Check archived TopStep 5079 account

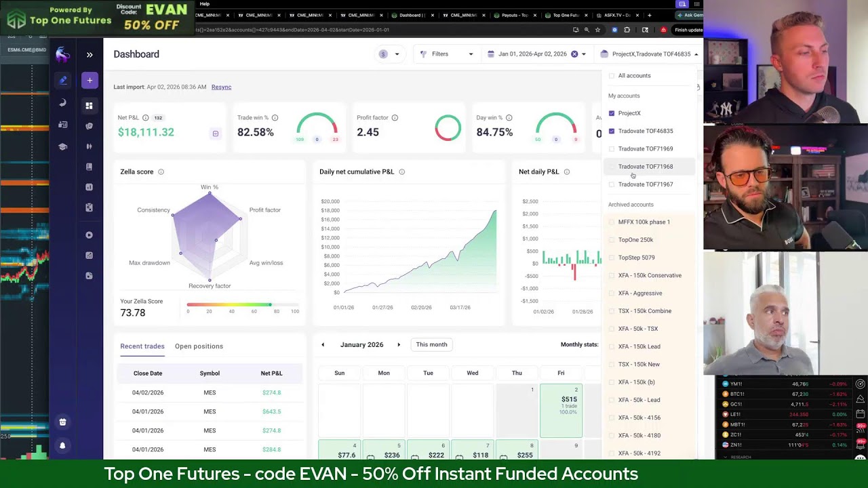(x=612, y=258)
